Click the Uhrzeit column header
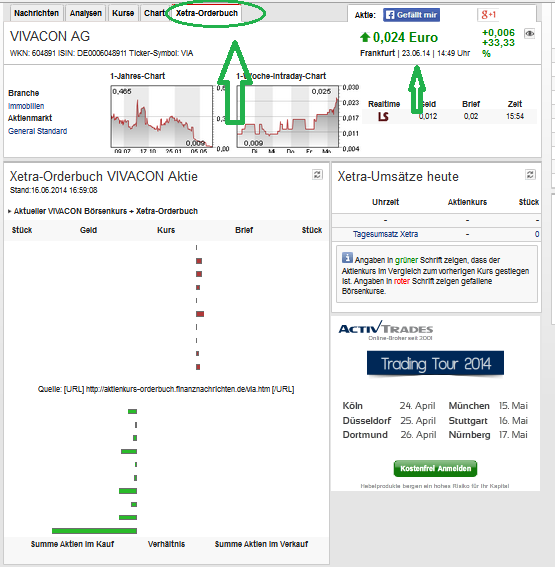This screenshot has width=555, height=567. coord(385,202)
